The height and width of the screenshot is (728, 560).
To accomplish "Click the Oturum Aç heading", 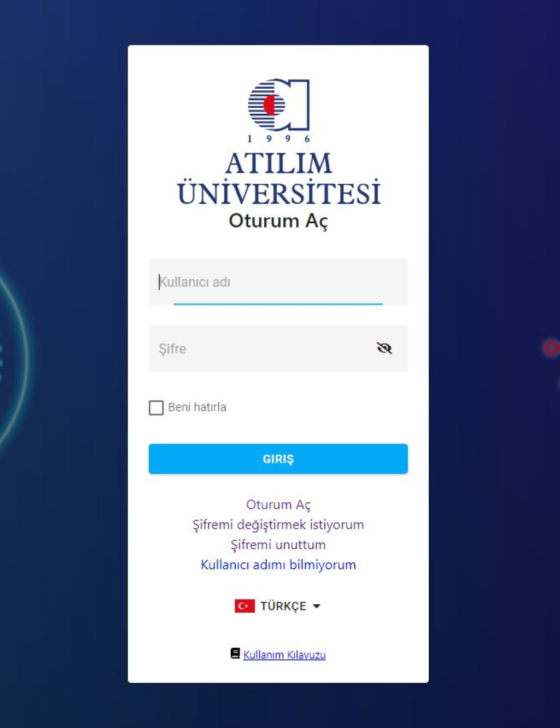I will [278, 220].
